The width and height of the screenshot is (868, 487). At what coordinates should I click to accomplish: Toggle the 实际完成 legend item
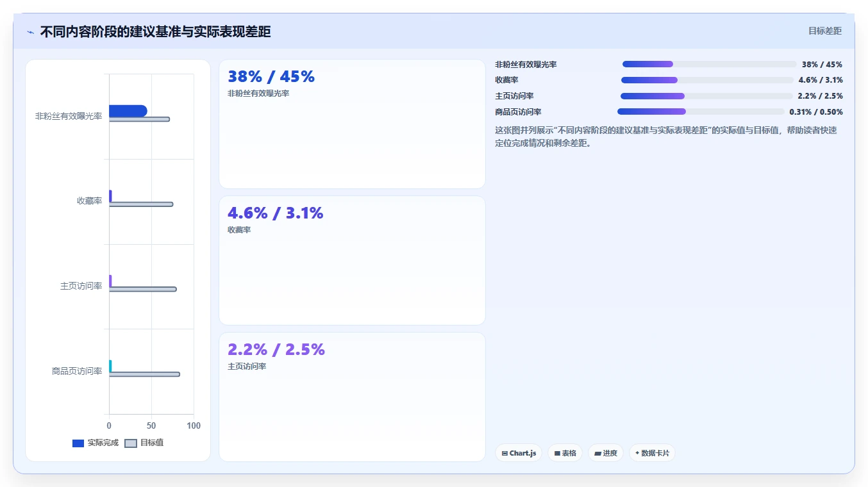coord(96,443)
